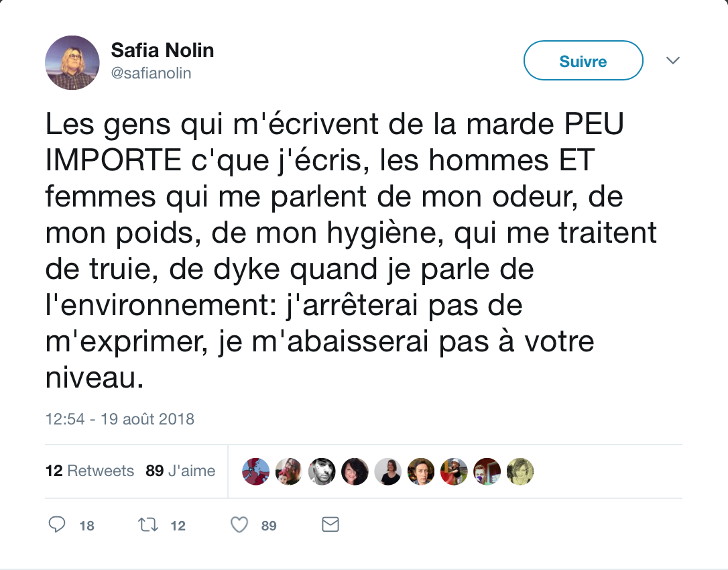Click the Safia Nolin display name
This screenshot has height=570, width=728.
pyautogui.click(x=162, y=50)
